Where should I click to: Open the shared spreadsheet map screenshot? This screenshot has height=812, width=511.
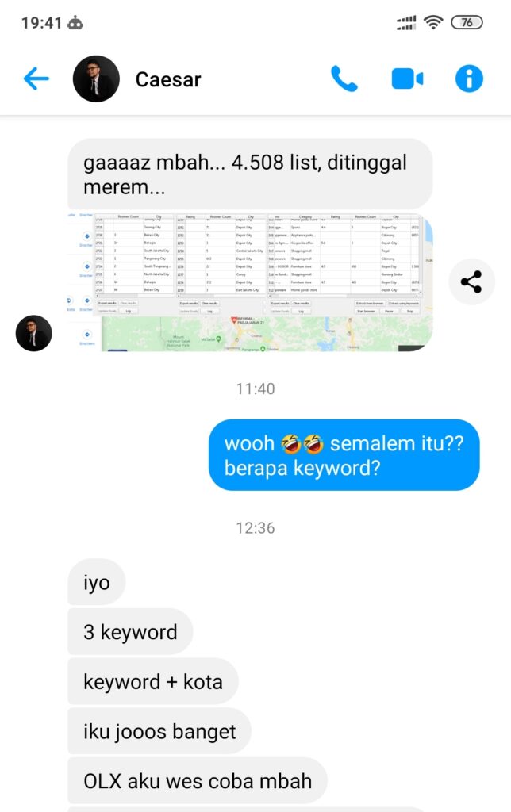[250, 282]
